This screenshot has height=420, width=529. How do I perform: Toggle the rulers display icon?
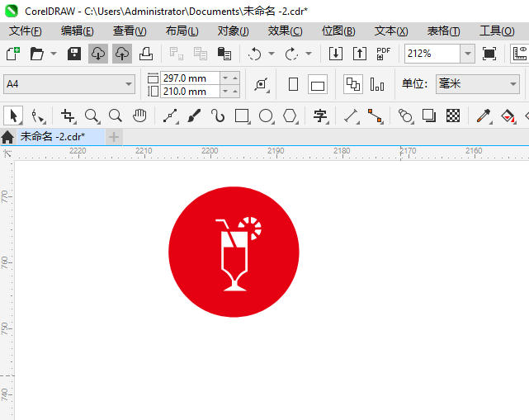(520, 54)
